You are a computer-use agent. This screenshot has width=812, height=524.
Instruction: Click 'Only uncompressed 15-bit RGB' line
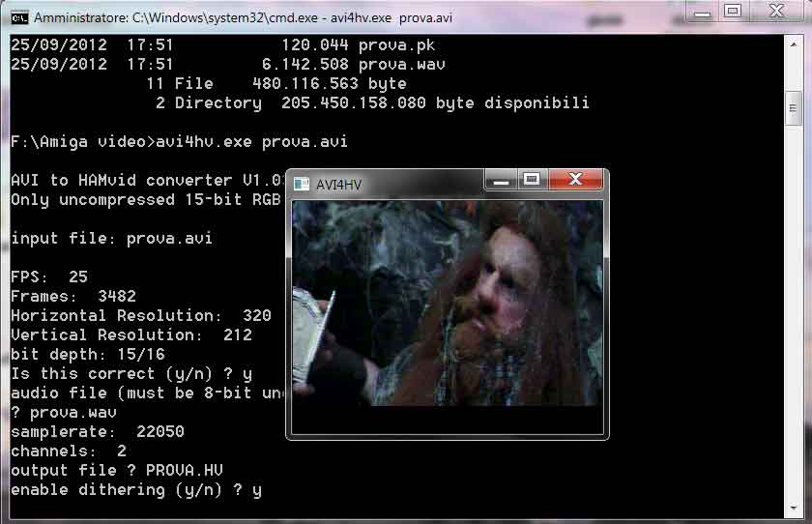click(x=146, y=200)
